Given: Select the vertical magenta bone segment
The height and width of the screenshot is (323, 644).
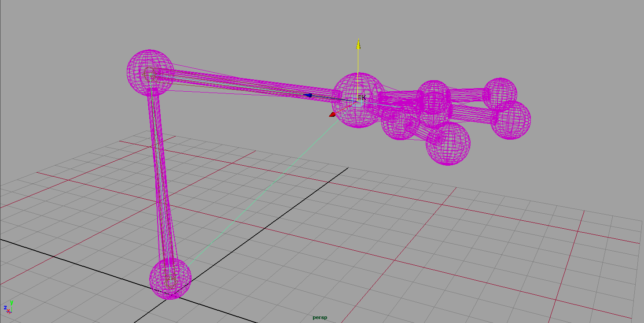Looking at the screenshot, I should point(161,176).
